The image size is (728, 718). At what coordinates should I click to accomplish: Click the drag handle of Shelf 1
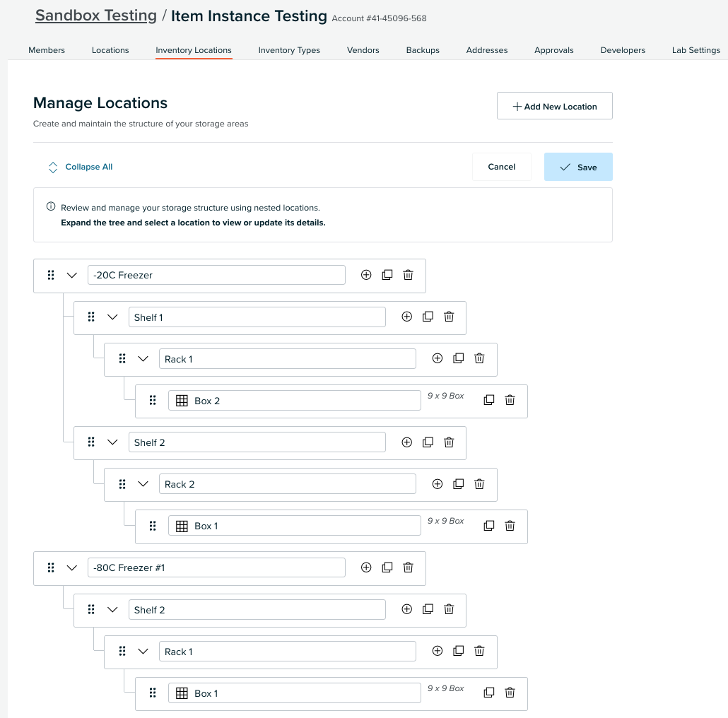(91, 317)
